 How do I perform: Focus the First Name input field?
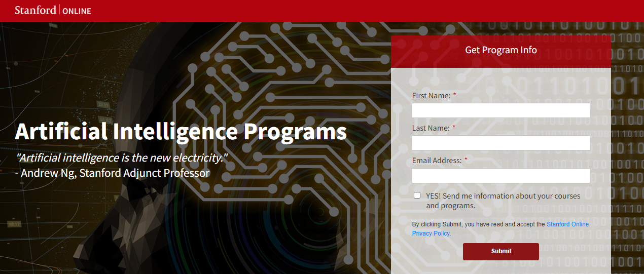tap(500, 110)
